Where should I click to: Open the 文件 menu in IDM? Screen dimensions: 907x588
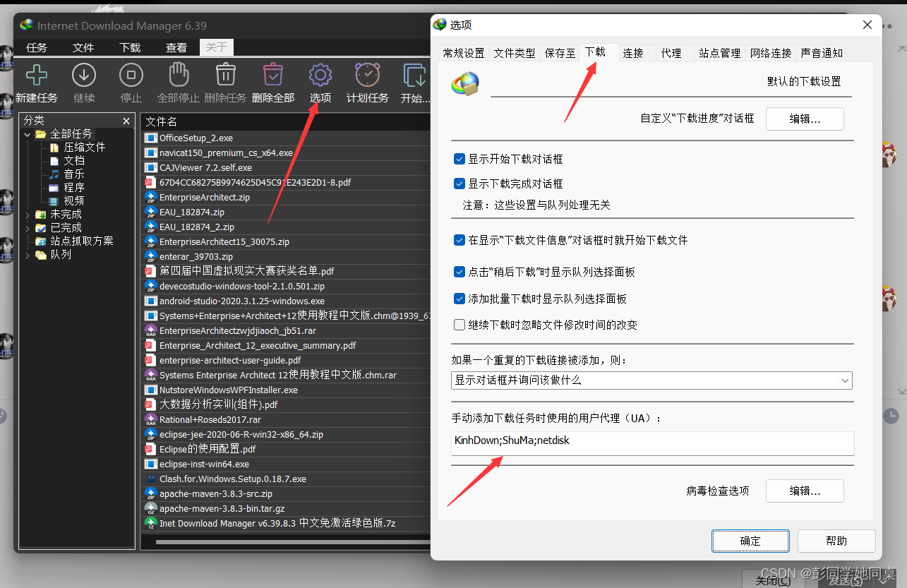(x=83, y=48)
